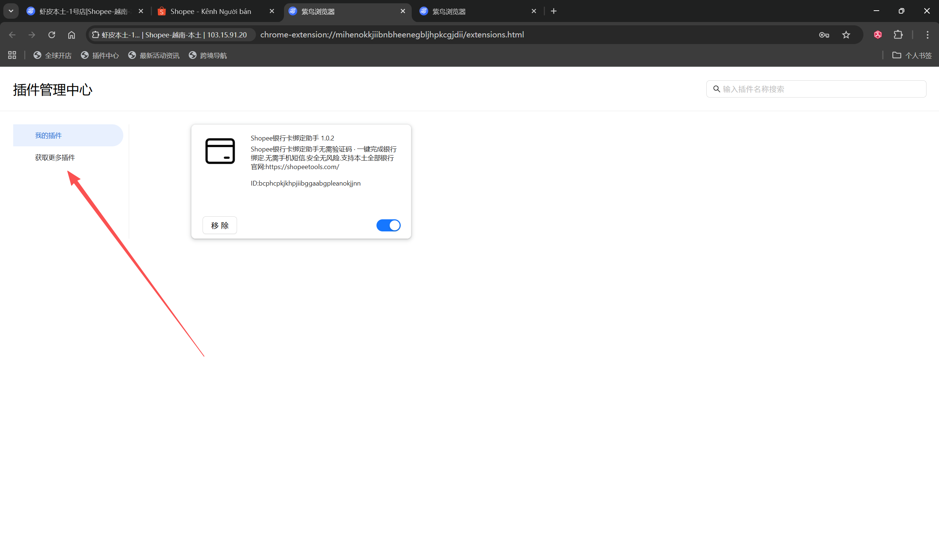Click the password key icon in address bar
The image size is (939, 560).
pyautogui.click(x=824, y=35)
